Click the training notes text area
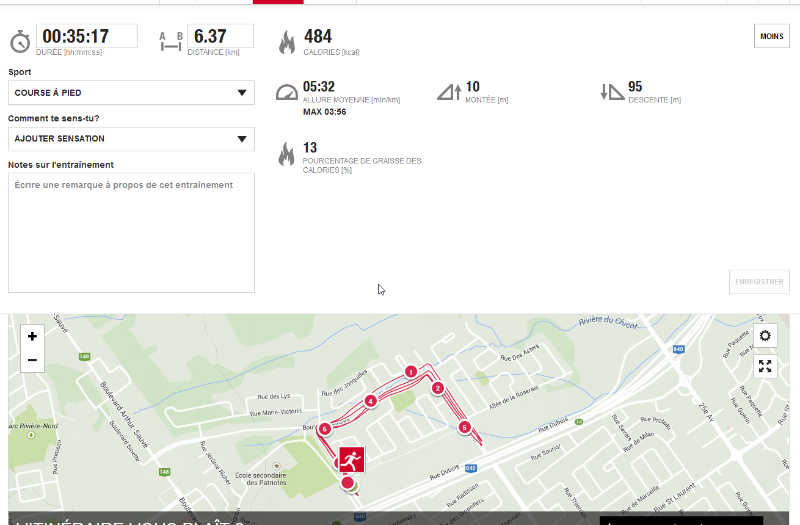The height and width of the screenshot is (525, 800). (x=131, y=233)
